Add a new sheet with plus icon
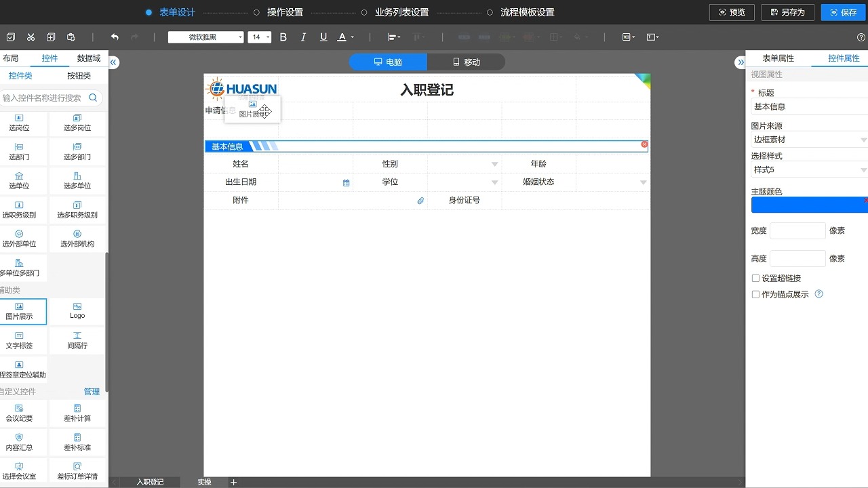The height and width of the screenshot is (488, 868). [234, 482]
